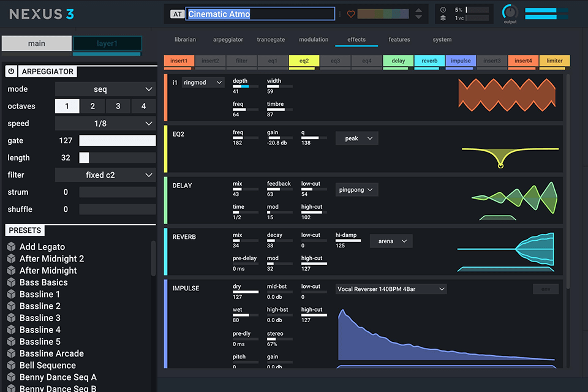Click the impulse response waveform
The height and width of the screenshot is (392, 588).
click(x=447, y=336)
